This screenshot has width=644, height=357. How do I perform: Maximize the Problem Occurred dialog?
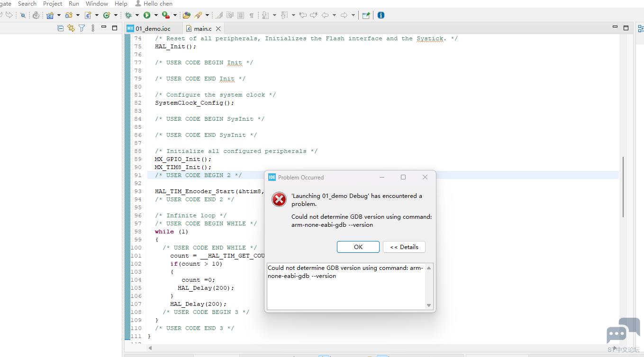403,177
